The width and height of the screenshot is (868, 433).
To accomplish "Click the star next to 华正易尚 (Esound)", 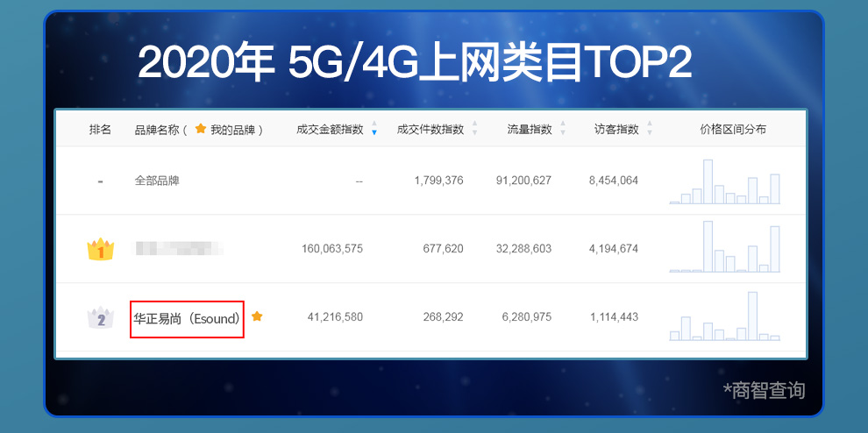I will tap(257, 316).
